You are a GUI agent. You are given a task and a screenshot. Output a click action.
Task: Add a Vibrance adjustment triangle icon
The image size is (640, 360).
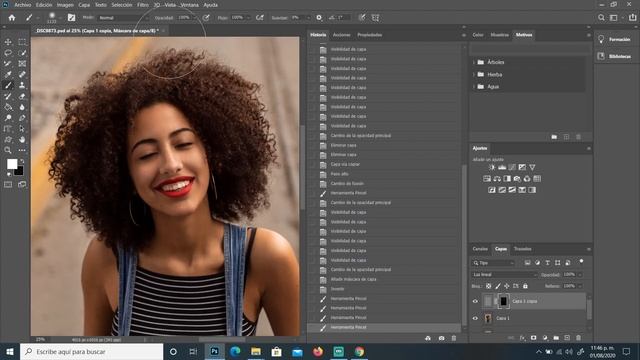point(532,167)
